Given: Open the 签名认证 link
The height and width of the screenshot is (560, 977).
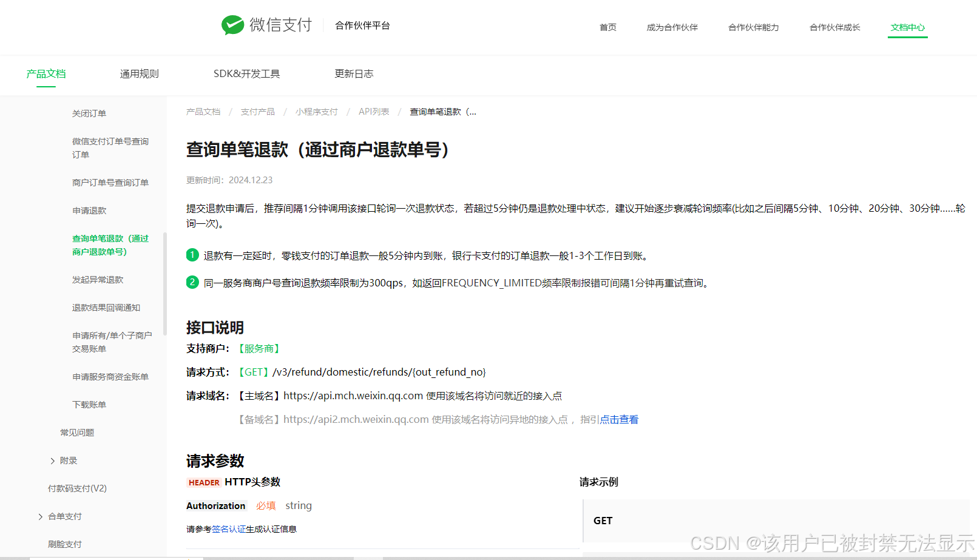Looking at the screenshot, I should [229, 530].
